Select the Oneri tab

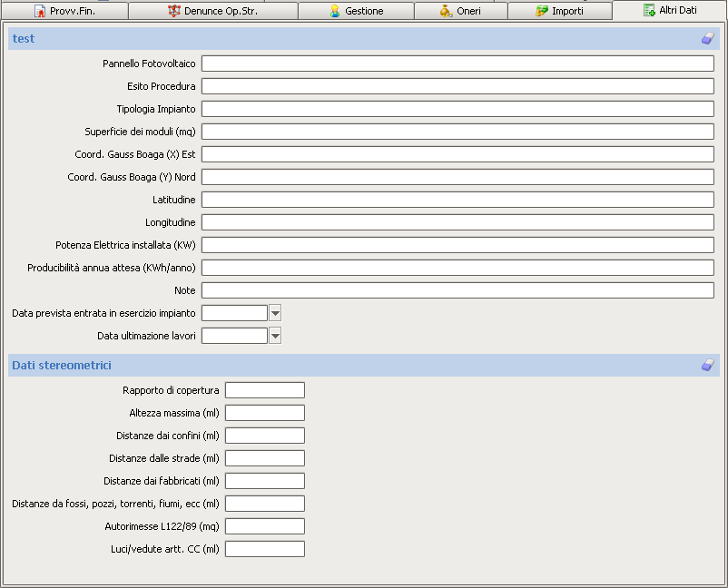460,11
